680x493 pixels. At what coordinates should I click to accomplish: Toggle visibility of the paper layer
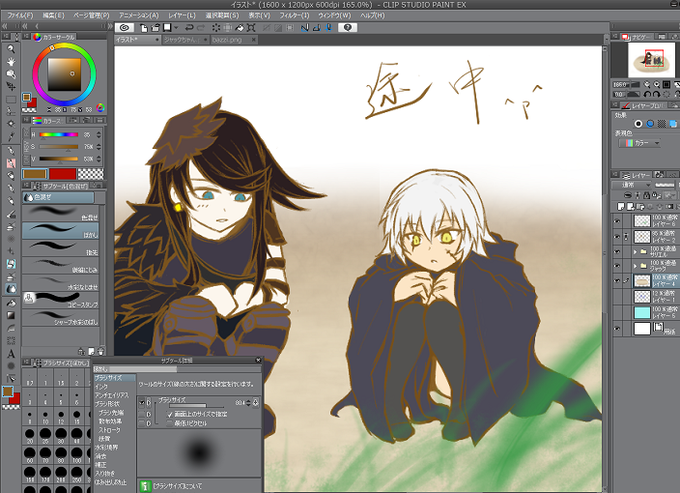pyautogui.click(x=617, y=329)
